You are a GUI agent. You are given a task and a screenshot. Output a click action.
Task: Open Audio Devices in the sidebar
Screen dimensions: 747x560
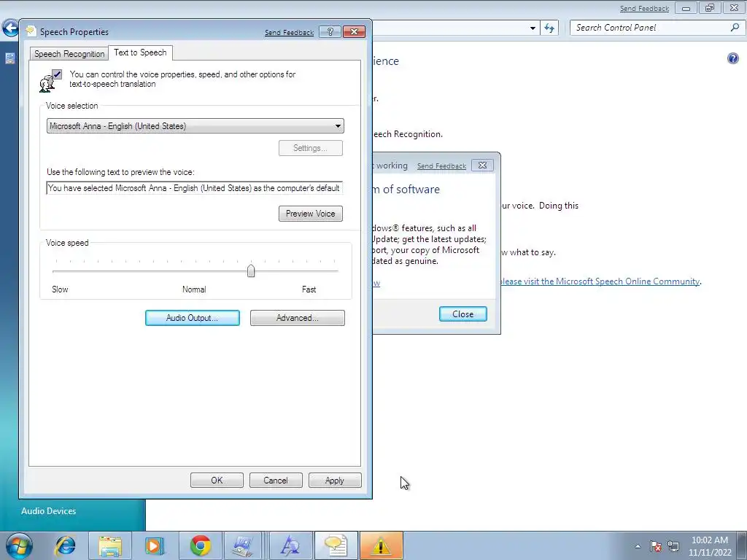(49, 511)
